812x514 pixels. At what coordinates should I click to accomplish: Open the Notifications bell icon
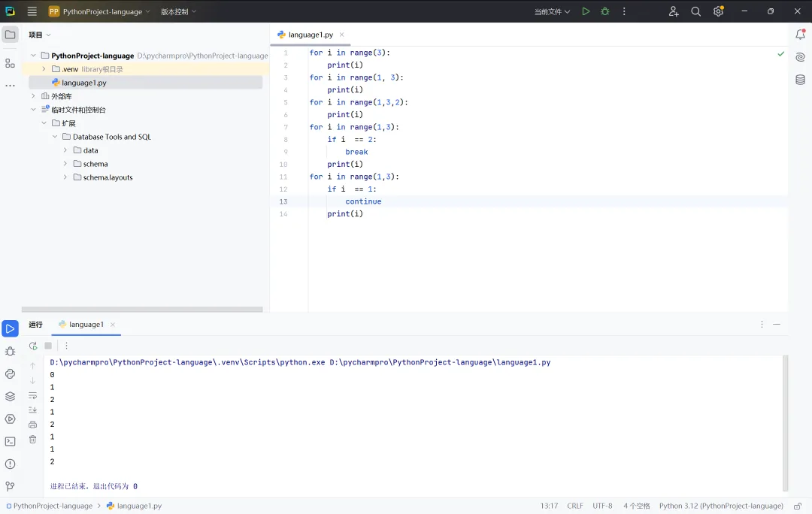click(x=800, y=35)
